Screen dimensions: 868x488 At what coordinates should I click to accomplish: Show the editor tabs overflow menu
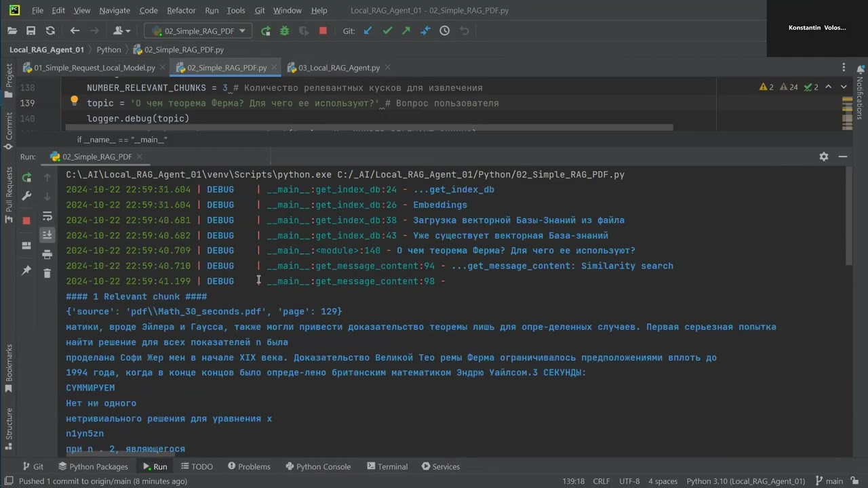click(x=844, y=68)
